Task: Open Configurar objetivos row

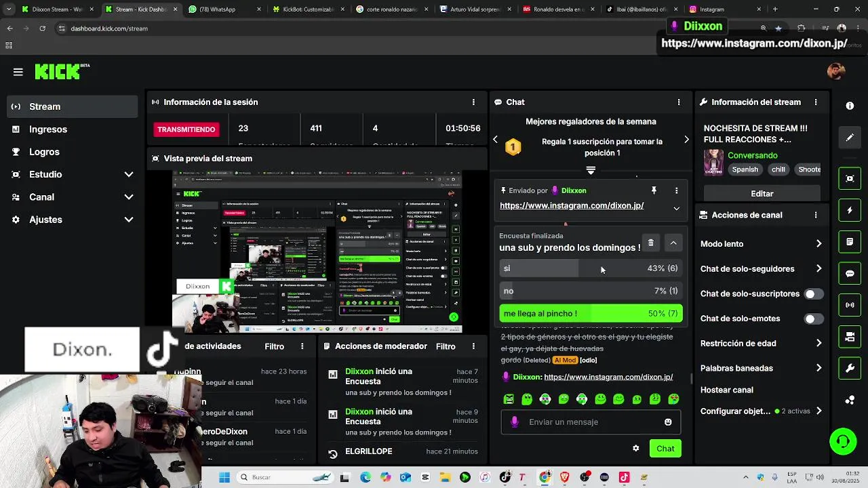Action: point(762,411)
